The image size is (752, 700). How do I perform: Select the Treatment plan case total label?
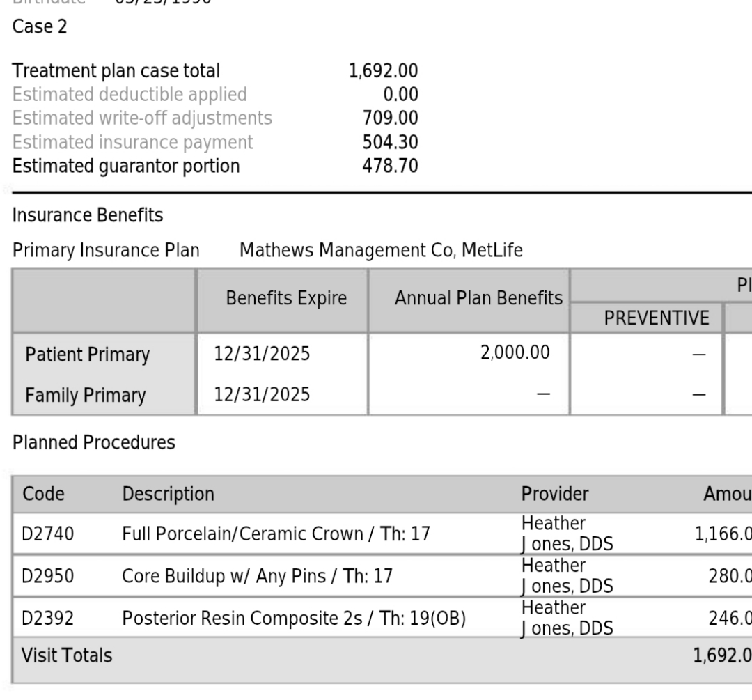116,71
